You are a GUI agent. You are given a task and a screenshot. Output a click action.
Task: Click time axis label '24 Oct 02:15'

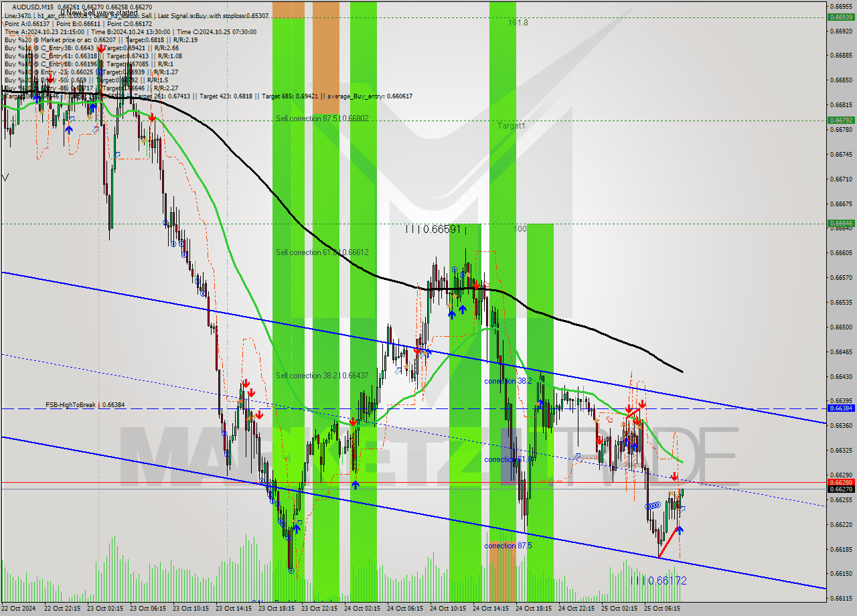point(363,609)
